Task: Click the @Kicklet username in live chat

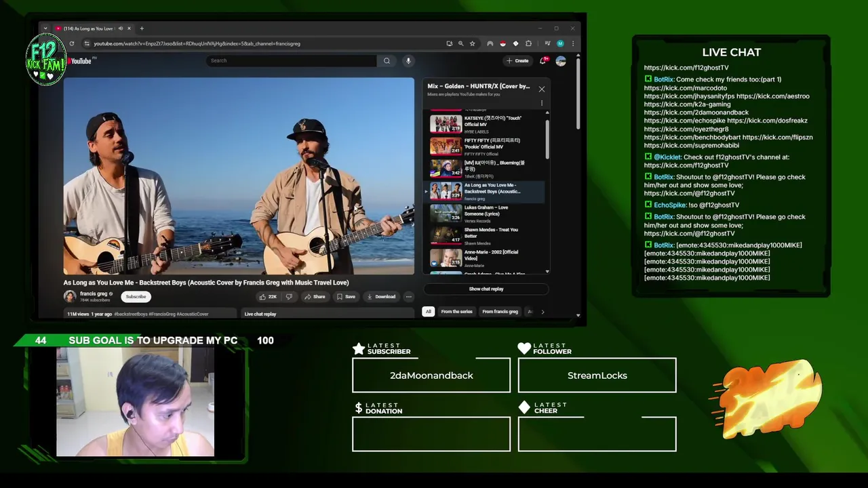Action: coord(667,157)
